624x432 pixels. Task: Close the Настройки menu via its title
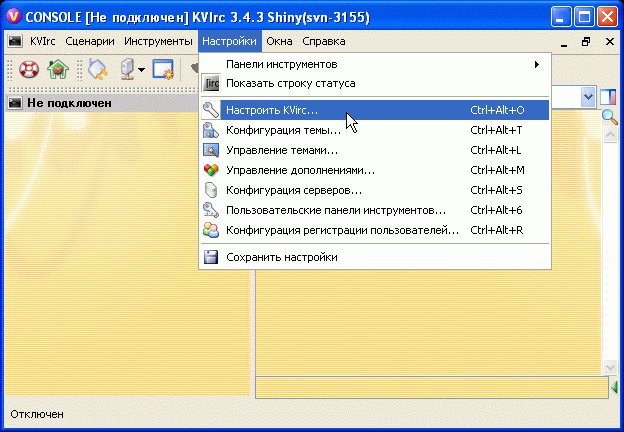230,41
